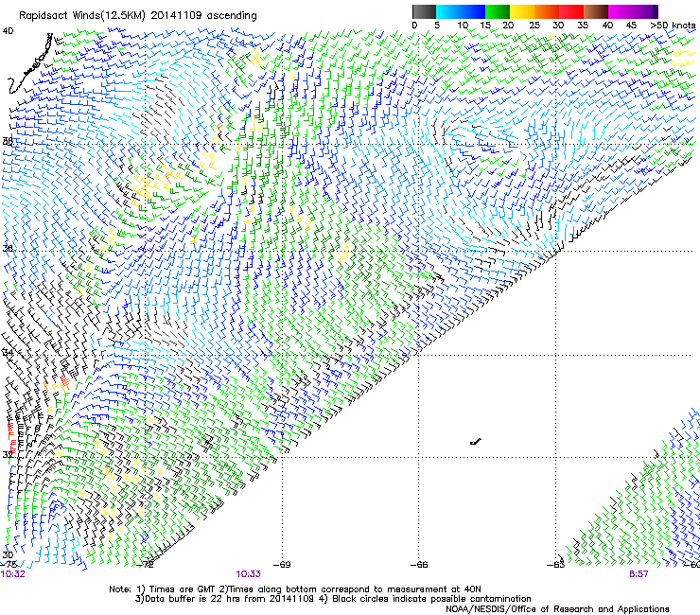Click the '-72' longitude label
The image size is (700, 615).
(145, 564)
